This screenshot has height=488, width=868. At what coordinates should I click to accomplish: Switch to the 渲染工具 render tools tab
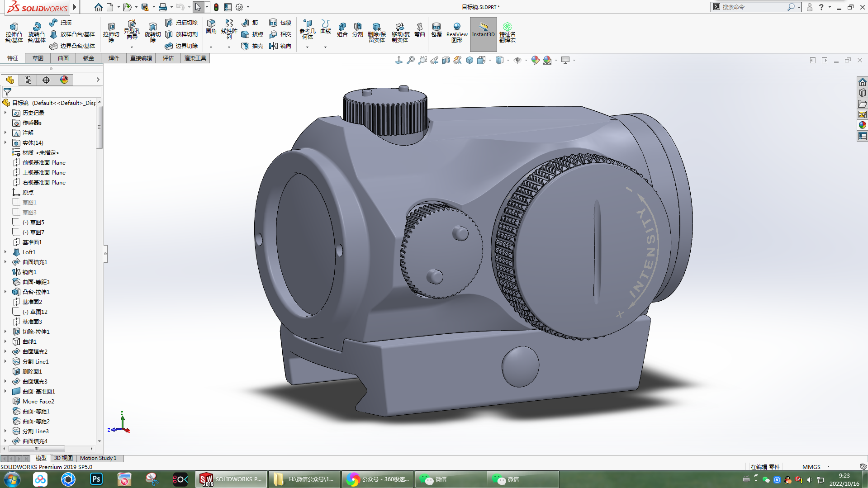(x=195, y=58)
